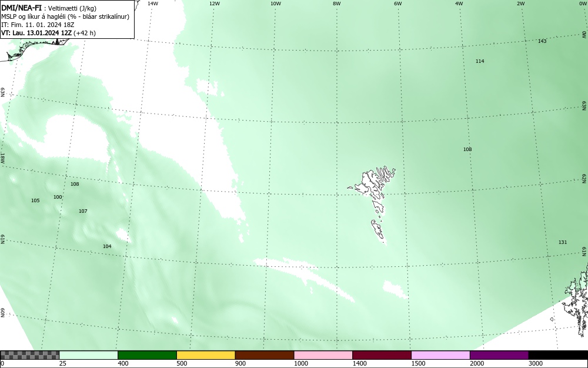Click the brown 900–1000 legend swatch
The image size is (588, 368).
[x=265, y=355]
